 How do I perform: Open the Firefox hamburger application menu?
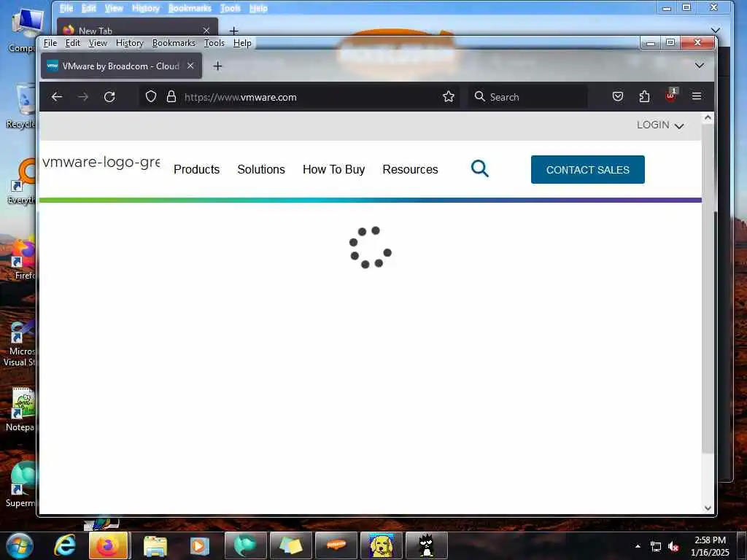pos(697,97)
